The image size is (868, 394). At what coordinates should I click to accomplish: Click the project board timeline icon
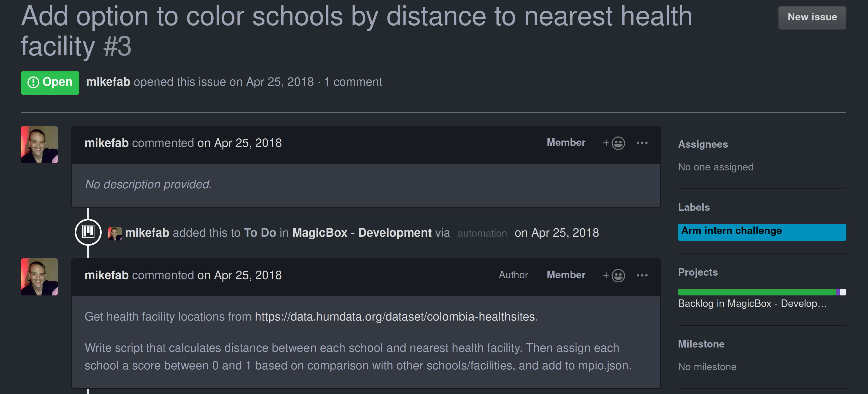click(88, 232)
